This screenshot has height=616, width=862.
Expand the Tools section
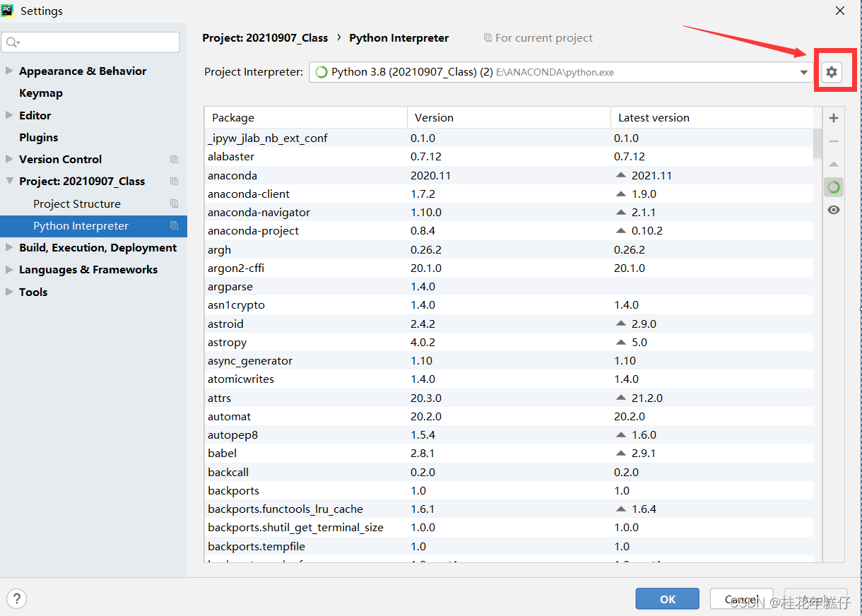pyautogui.click(x=9, y=292)
